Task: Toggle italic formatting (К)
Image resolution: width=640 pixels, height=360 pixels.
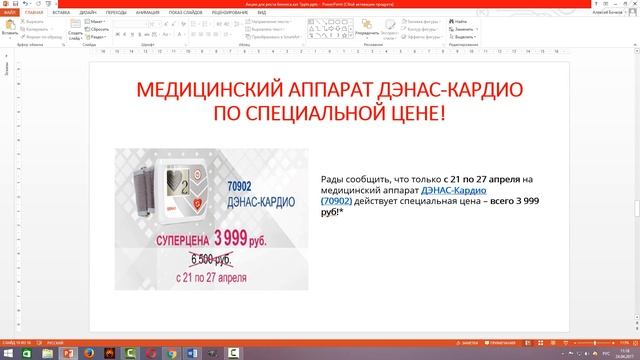Action: tap(125, 35)
